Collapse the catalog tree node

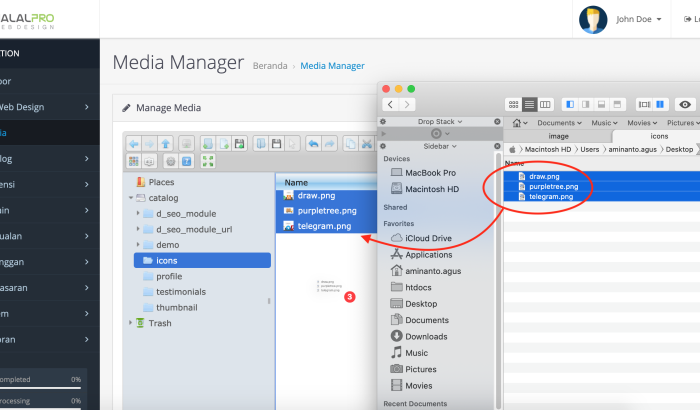[130, 197]
